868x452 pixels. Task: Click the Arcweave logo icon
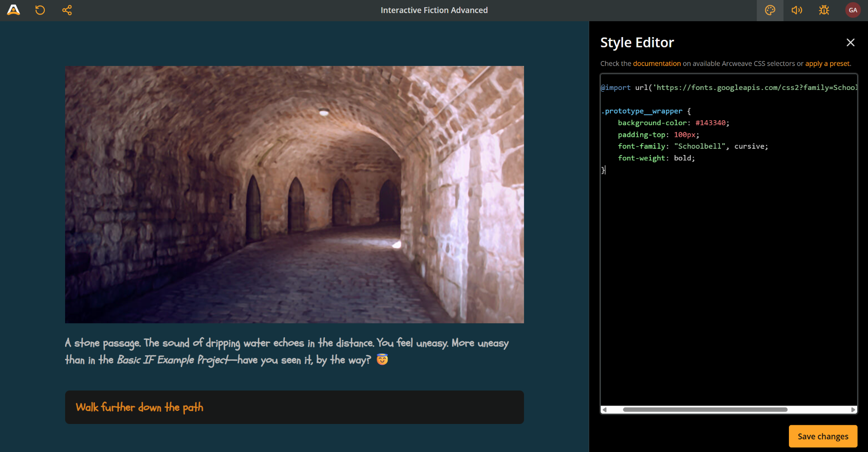14,10
